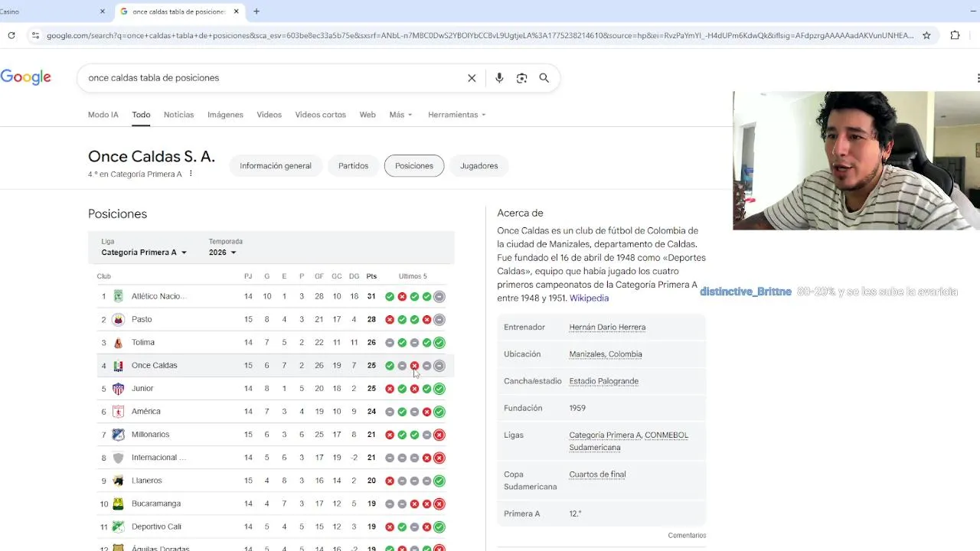Click Internacional team crest
This screenshot has width=980, height=551.
click(x=118, y=458)
